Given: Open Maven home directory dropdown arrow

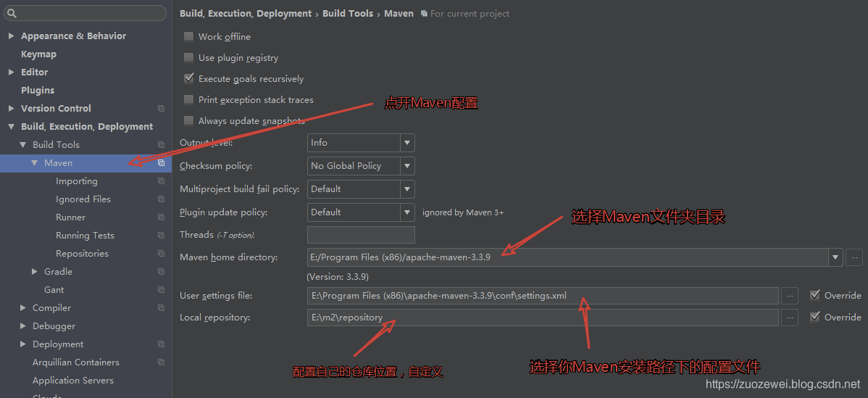Looking at the screenshot, I should click(x=835, y=257).
